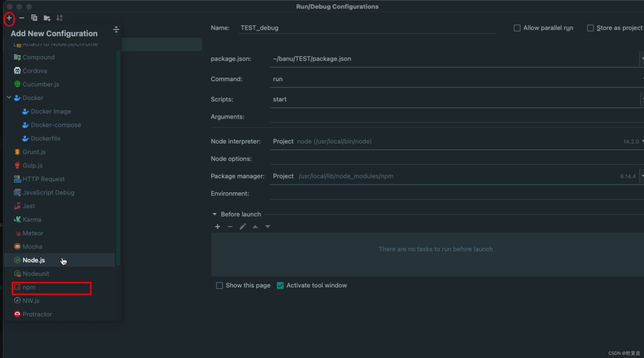Click the Copy Configuration icon

[34, 18]
